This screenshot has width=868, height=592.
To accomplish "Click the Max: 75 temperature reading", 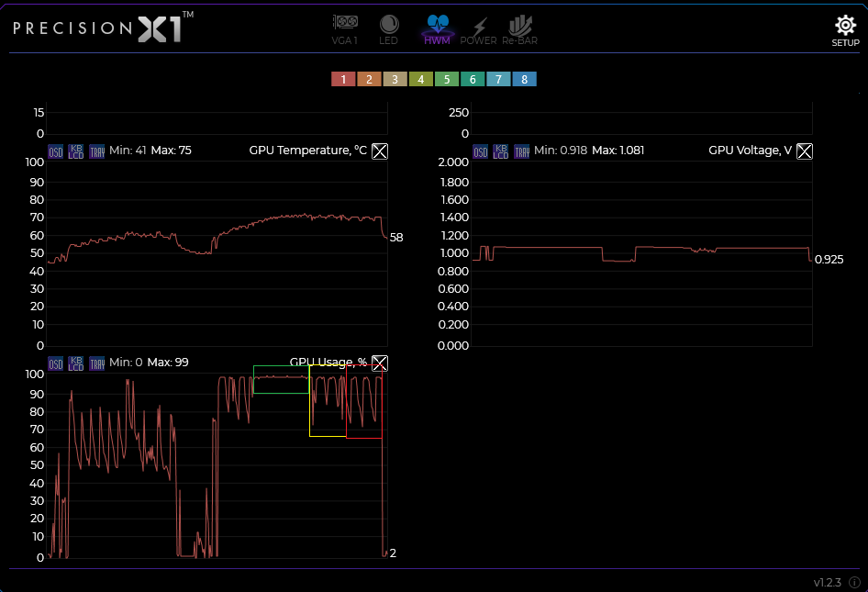I will click(x=171, y=151).
